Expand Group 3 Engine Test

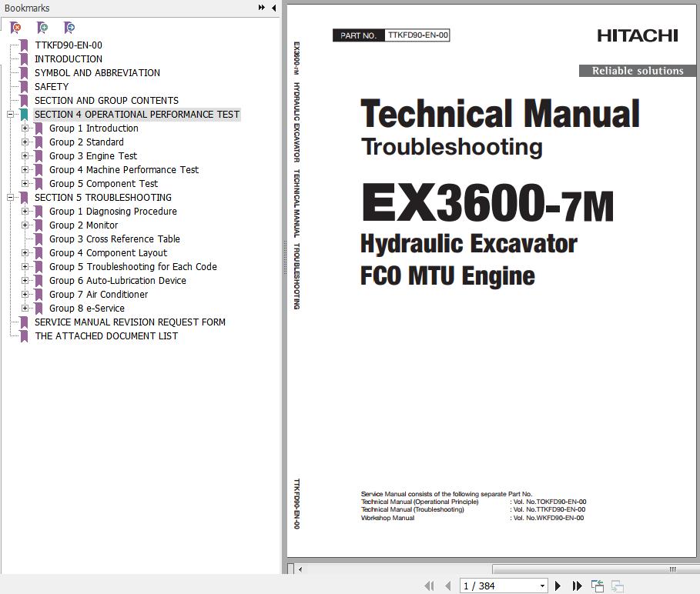pos(25,156)
